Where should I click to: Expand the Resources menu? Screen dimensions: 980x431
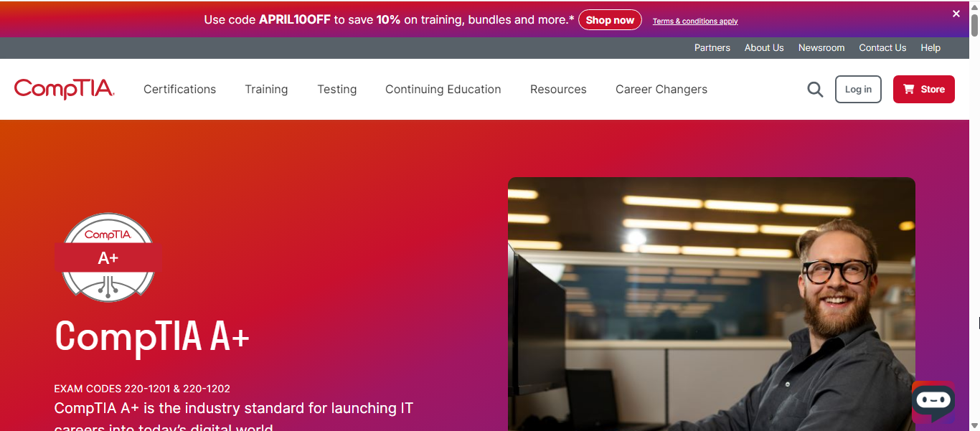558,90
